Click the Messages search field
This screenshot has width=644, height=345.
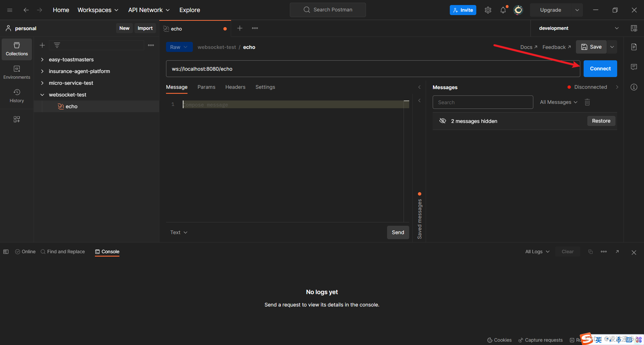(x=483, y=102)
